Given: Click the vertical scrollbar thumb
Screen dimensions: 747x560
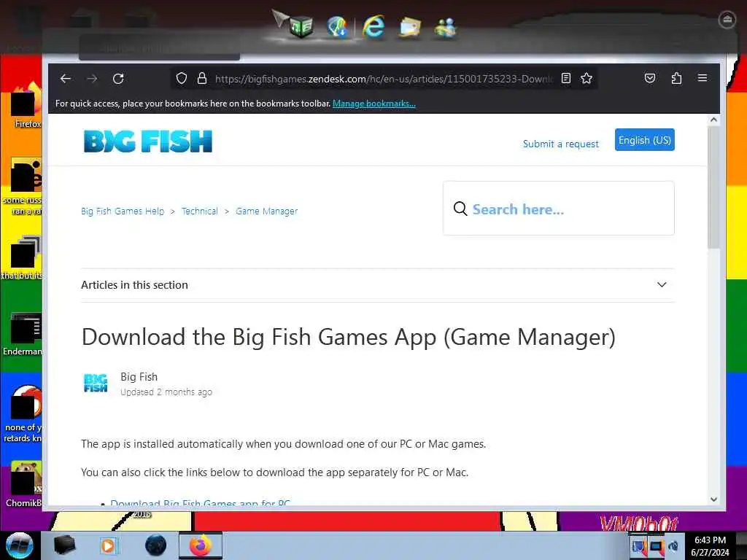Looking at the screenshot, I should (713, 187).
